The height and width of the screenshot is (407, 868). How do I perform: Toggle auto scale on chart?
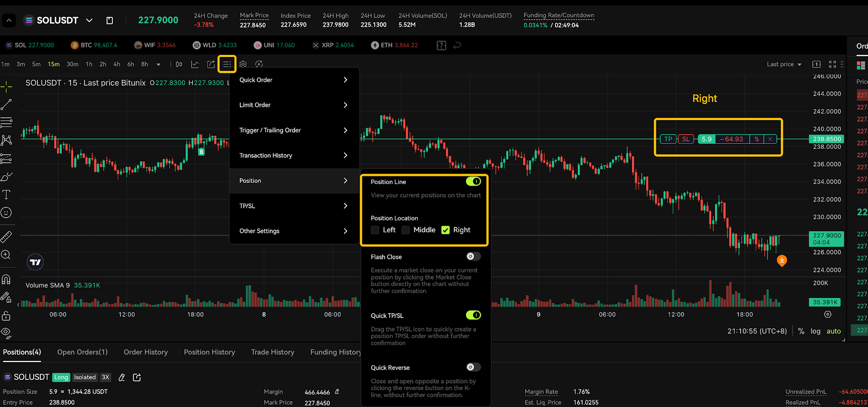833,331
